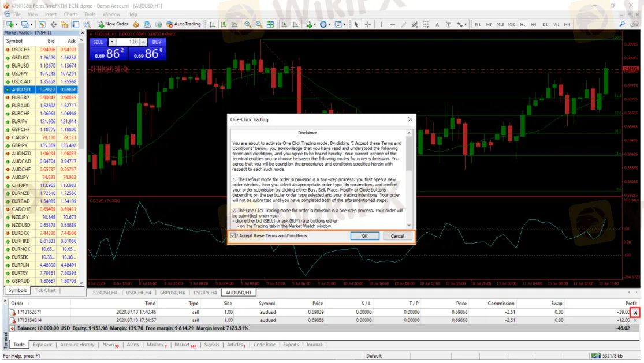Switch chart to Line Chart style
Viewport: 644px width, 363px height.
(234, 25)
